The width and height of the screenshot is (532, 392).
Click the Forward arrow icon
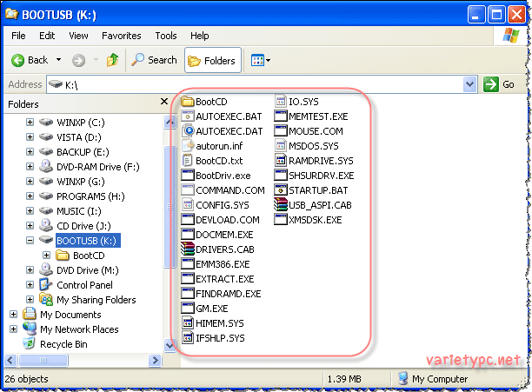tap(78, 61)
